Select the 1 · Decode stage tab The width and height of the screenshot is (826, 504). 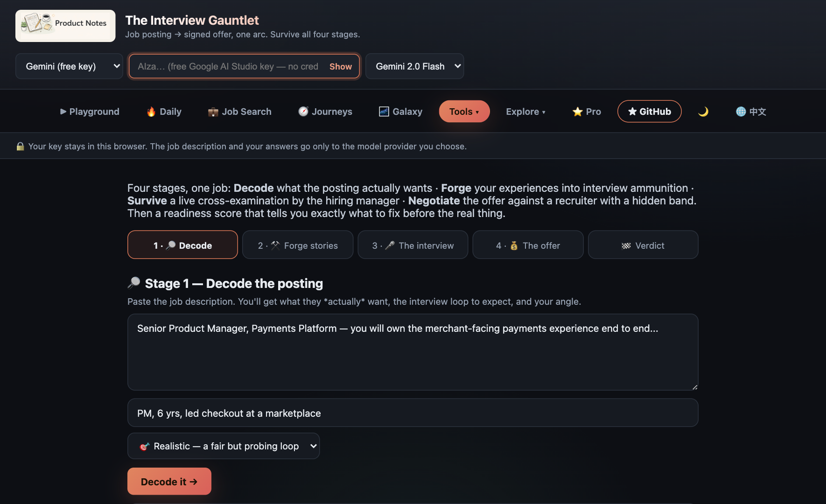tap(182, 245)
